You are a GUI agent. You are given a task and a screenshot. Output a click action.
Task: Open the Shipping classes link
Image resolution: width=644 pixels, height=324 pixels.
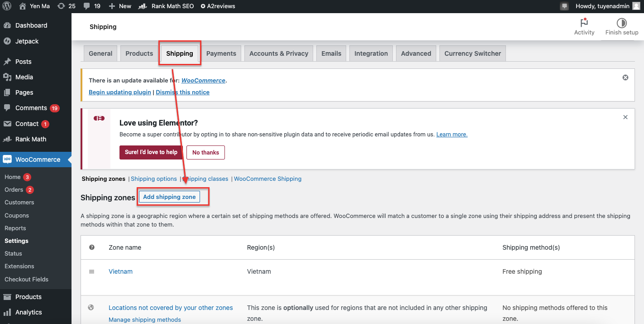click(207, 179)
